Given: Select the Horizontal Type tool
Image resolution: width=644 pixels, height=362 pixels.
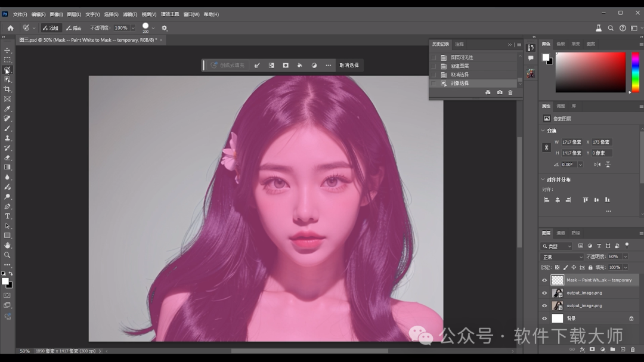Looking at the screenshot, I should point(7,216).
